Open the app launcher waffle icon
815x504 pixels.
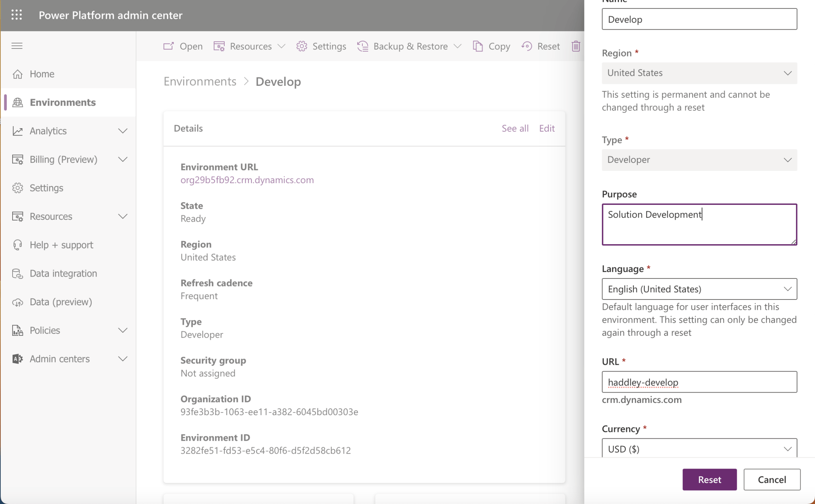(x=17, y=15)
